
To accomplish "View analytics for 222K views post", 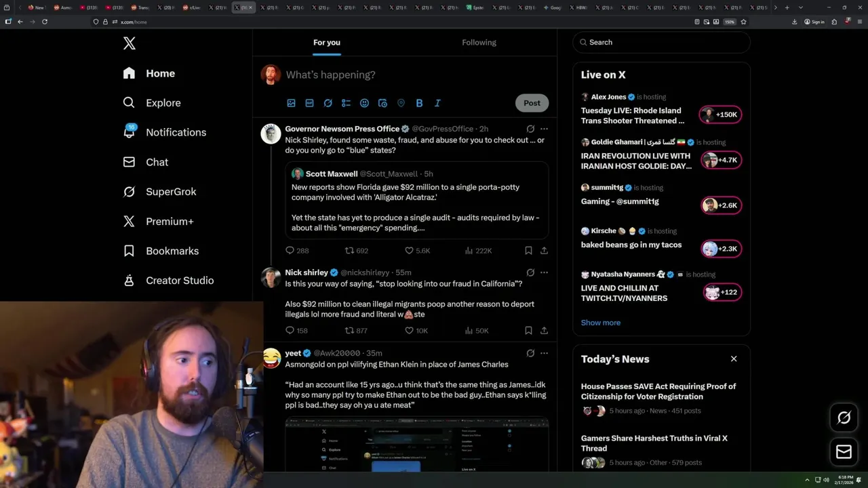I will [478, 251].
